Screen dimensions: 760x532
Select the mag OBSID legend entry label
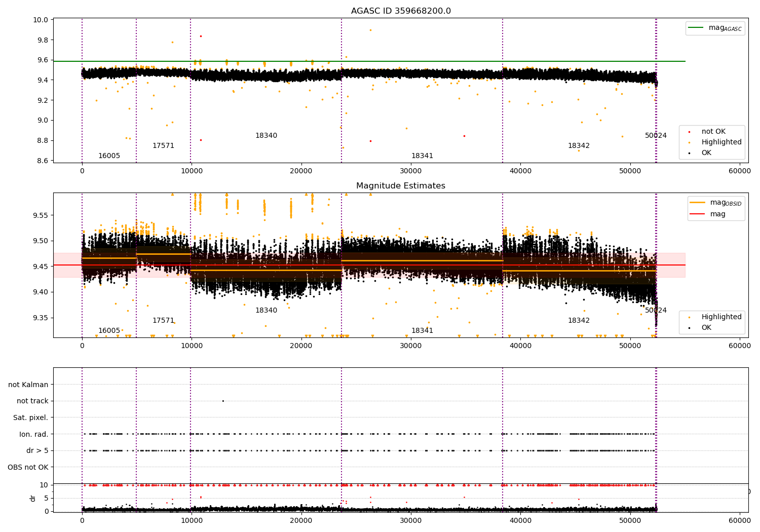click(x=726, y=203)
